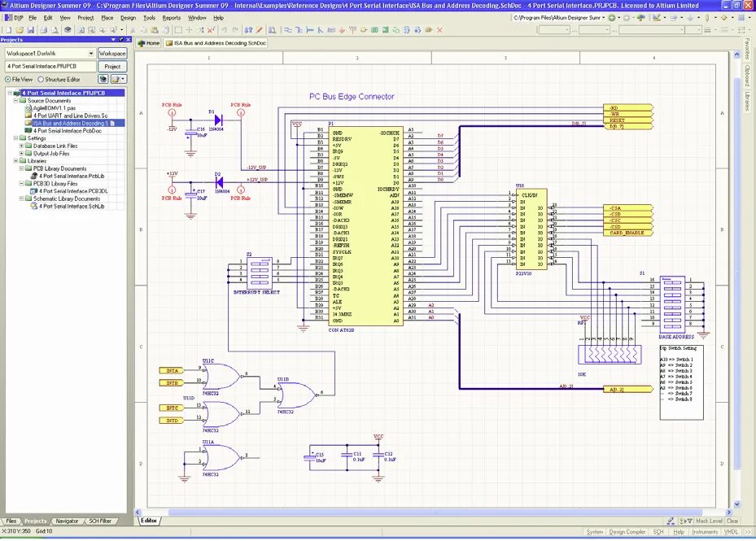Pin the Projects panel with the pushpin
Image resolution: width=756 pixels, height=541 pixels.
click(121, 40)
